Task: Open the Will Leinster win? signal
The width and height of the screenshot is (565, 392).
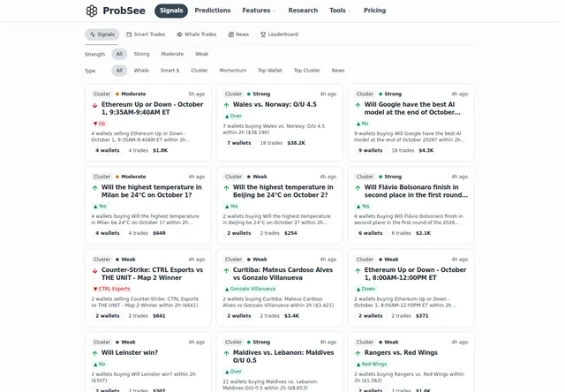Action: click(130, 353)
